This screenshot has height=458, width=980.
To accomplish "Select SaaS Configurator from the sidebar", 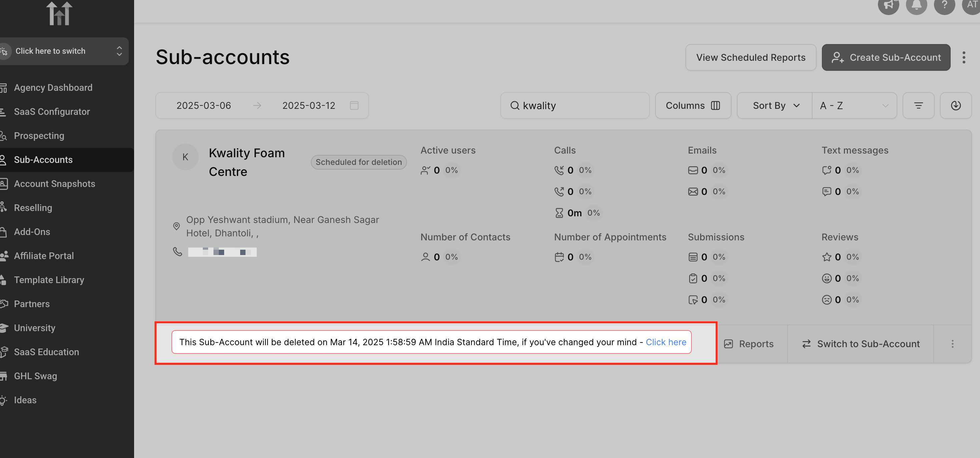I will 52,111.
